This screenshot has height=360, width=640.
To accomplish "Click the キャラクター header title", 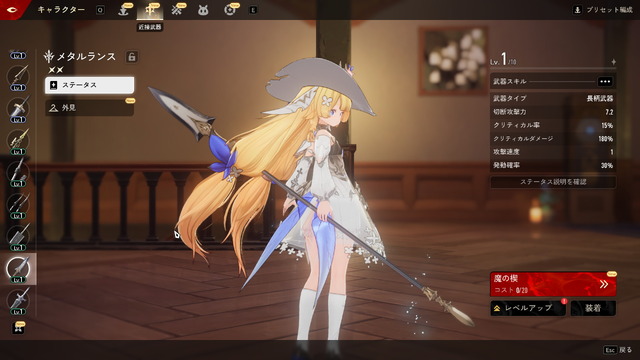I will tap(61, 9).
